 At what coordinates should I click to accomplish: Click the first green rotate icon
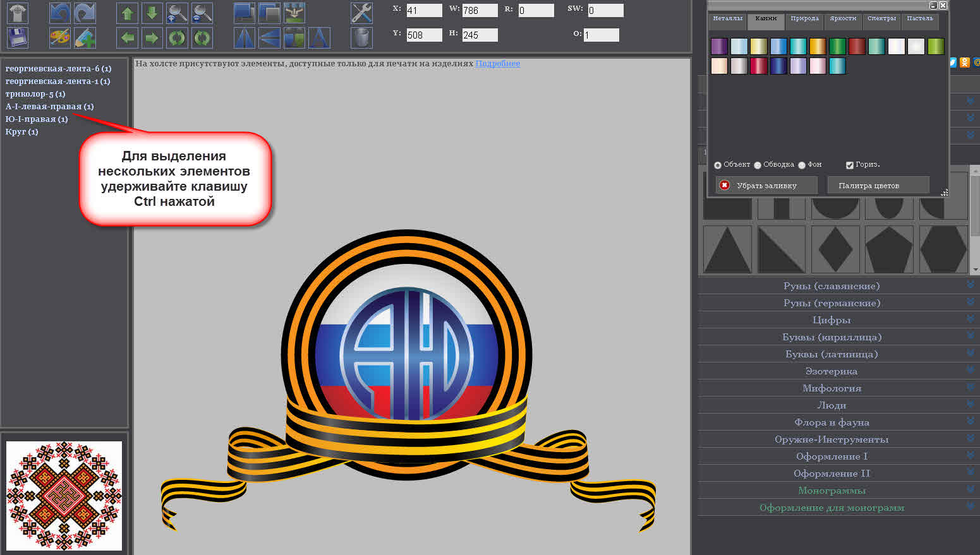(177, 38)
